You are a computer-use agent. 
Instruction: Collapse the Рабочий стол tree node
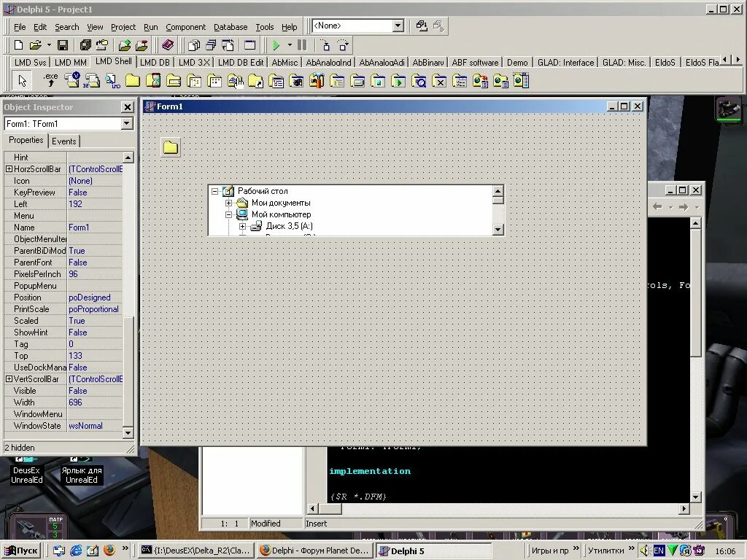pos(215,192)
